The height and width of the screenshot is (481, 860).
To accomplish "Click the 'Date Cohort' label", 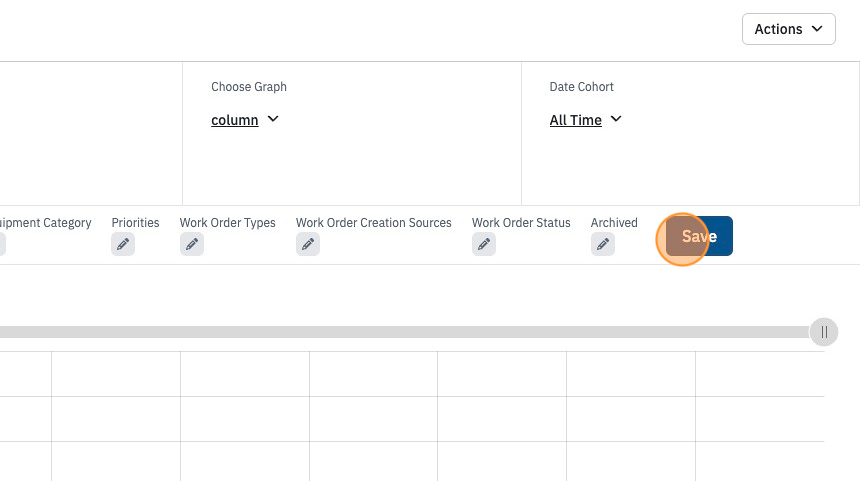I will pos(581,87).
